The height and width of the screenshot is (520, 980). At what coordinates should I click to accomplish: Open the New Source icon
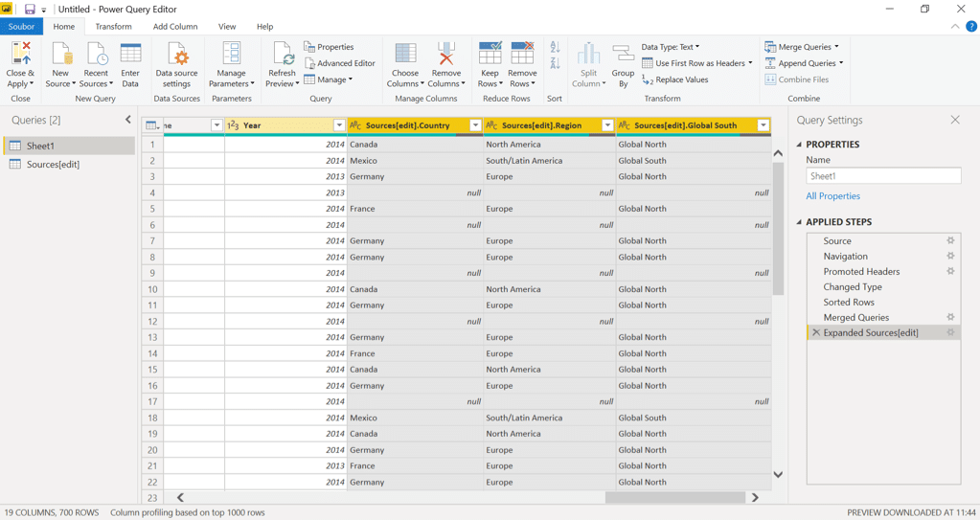[61, 54]
